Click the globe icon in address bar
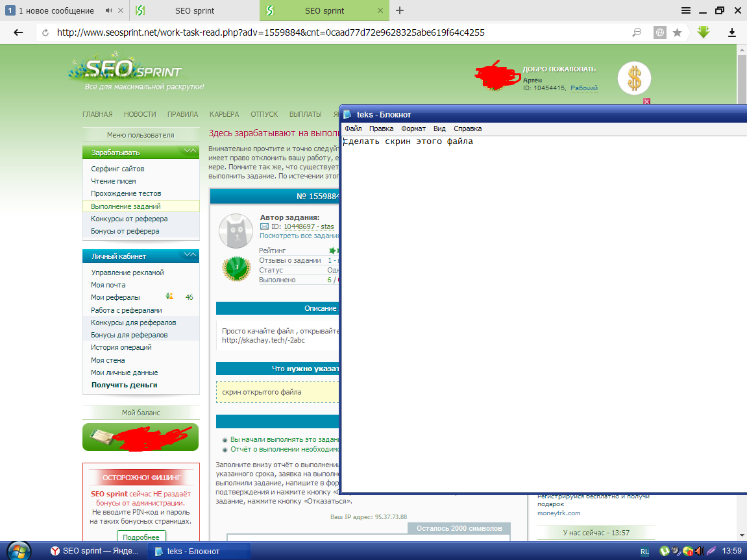Image resolution: width=747 pixels, height=560 pixels. tap(660, 32)
